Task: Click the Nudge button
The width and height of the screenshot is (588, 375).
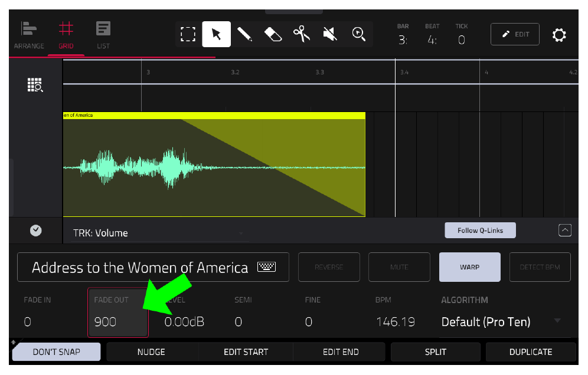Action: [x=151, y=352]
